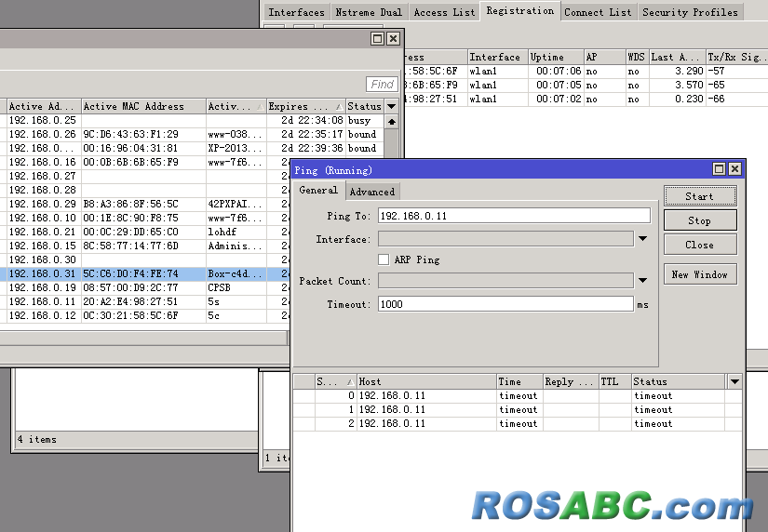Select ping result row with sequence 2

(x=518, y=423)
